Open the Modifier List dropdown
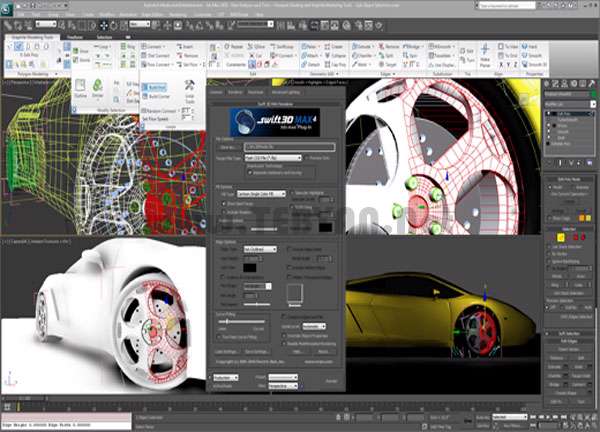Viewport: 600px width, 432px height. [x=570, y=104]
